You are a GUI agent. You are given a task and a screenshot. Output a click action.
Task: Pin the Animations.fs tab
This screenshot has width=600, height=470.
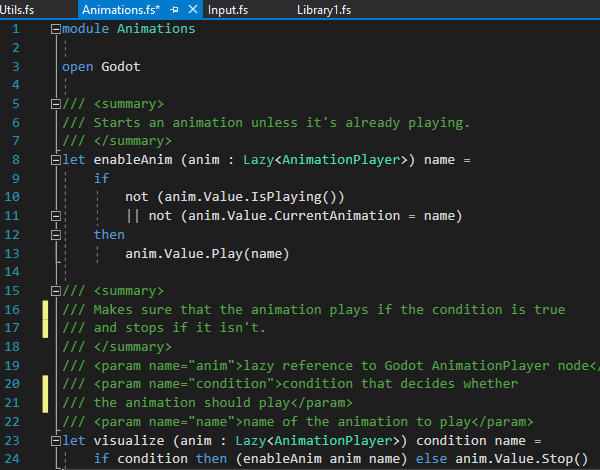click(x=172, y=9)
